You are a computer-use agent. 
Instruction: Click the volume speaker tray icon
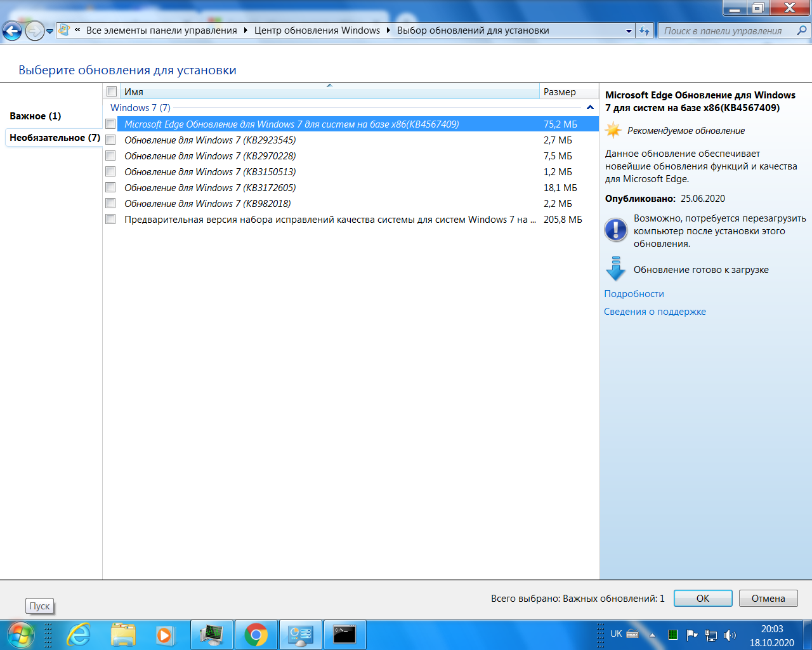point(730,635)
